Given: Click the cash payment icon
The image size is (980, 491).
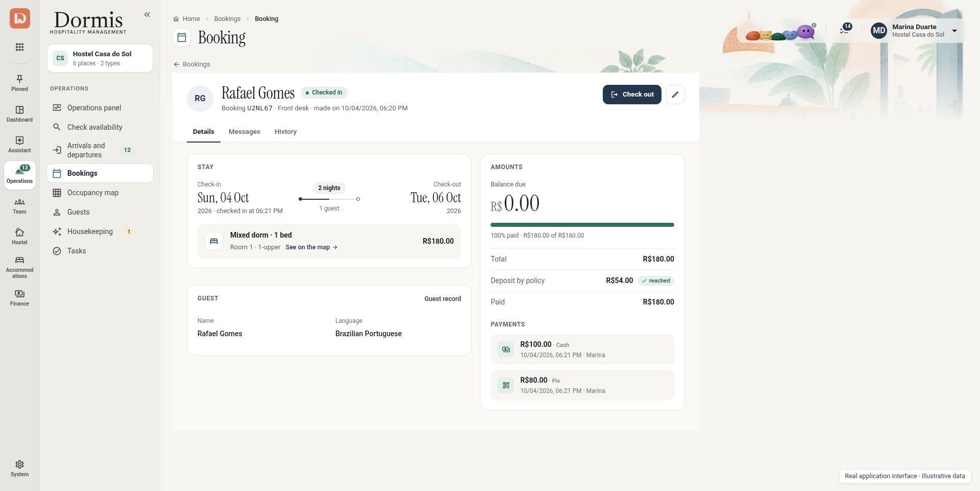Looking at the screenshot, I should click(x=506, y=349).
